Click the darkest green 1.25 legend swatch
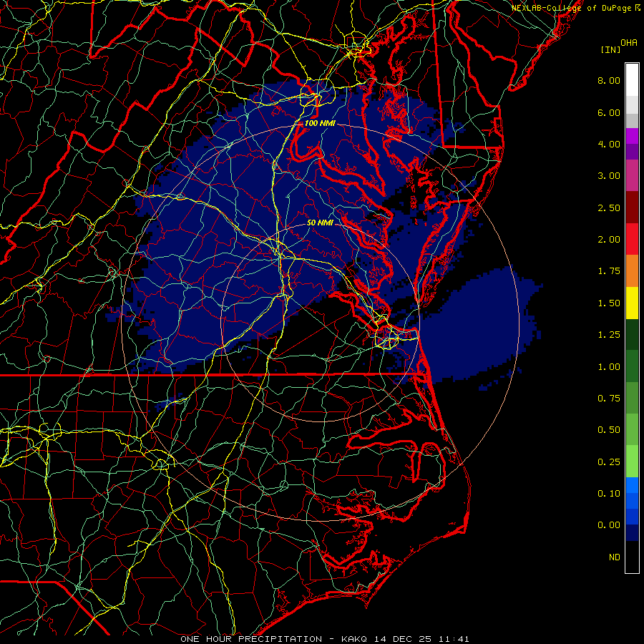Image resolution: width=644 pixels, height=644 pixels. tap(632, 335)
